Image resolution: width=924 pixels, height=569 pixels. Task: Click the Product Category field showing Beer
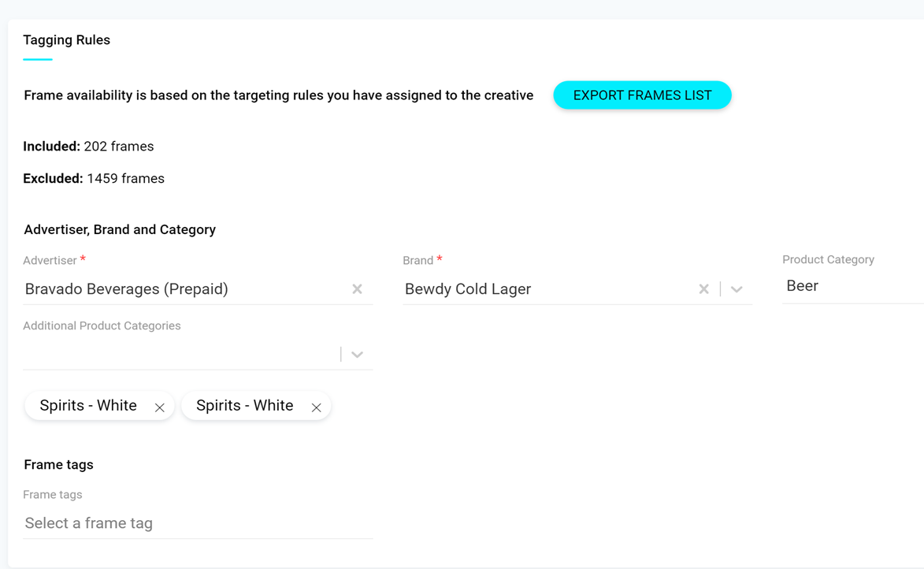pos(853,286)
